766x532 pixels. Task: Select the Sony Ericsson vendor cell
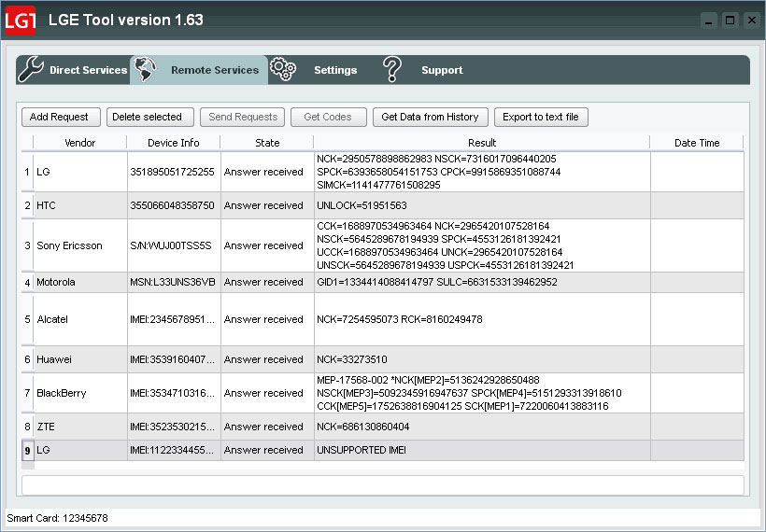point(80,245)
